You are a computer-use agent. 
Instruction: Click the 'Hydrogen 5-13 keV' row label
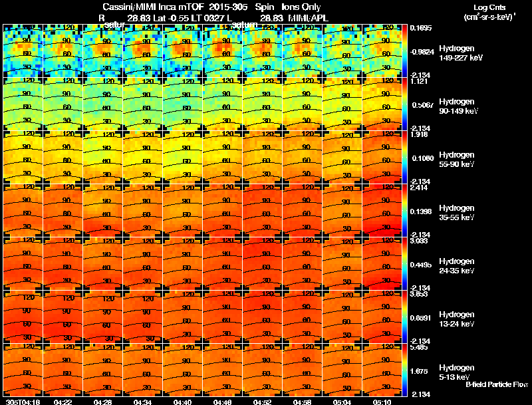click(x=457, y=372)
